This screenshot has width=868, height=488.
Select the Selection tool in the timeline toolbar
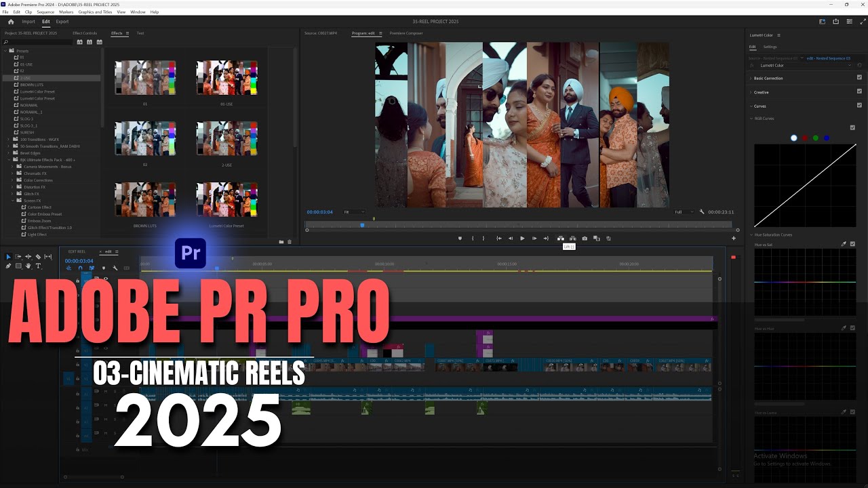8,257
